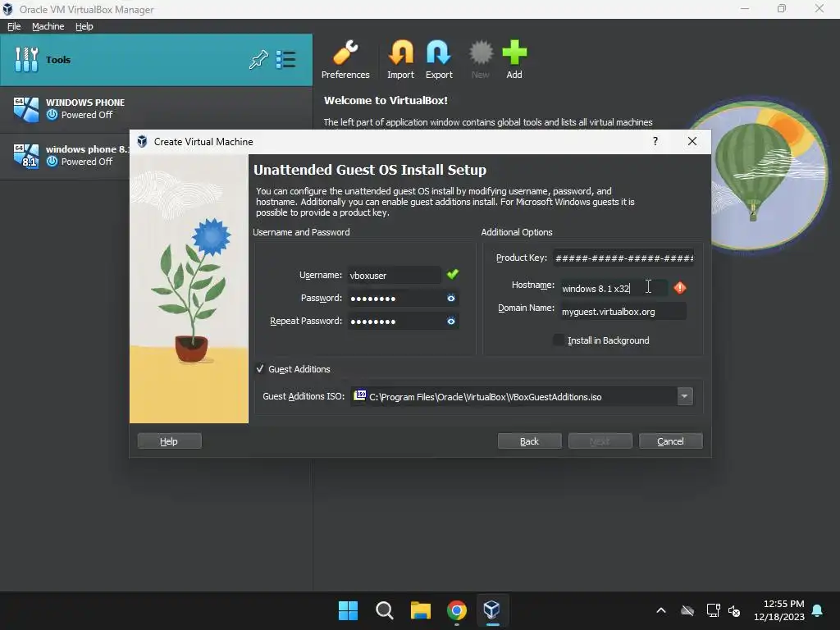
Task: Open the Help menu in menu bar
Action: (x=84, y=26)
